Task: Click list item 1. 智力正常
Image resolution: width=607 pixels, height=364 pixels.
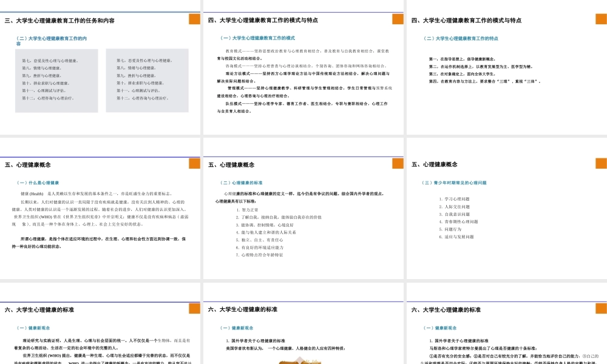Action: pyautogui.click(x=248, y=210)
